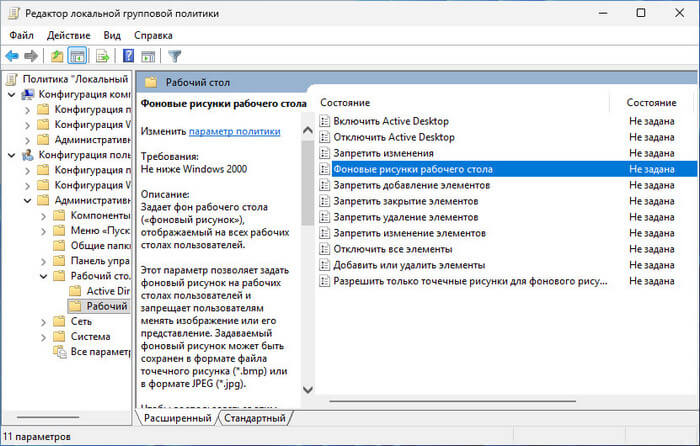The height and width of the screenshot is (446, 700).
Task: Open the "Вид" menu
Action: (x=113, y=35)
